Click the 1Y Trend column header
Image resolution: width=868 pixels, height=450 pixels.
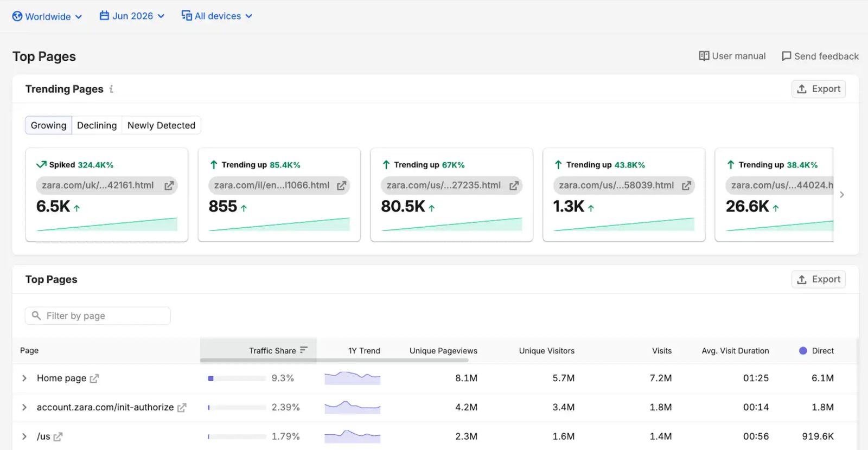(364, 351)
